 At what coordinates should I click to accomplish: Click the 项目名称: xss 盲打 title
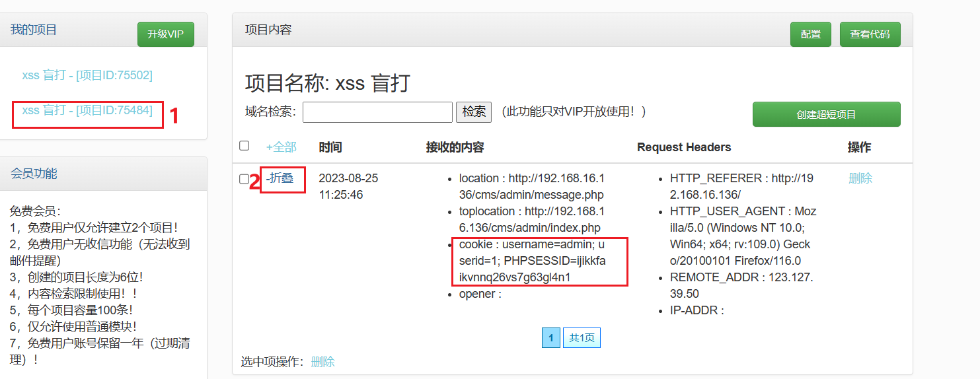click(328, 84)
